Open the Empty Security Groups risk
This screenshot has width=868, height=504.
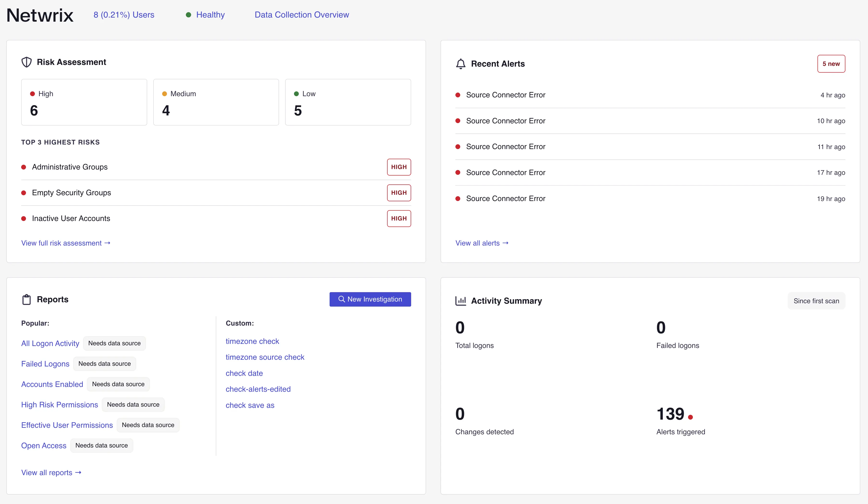click(x=216, y=193)
